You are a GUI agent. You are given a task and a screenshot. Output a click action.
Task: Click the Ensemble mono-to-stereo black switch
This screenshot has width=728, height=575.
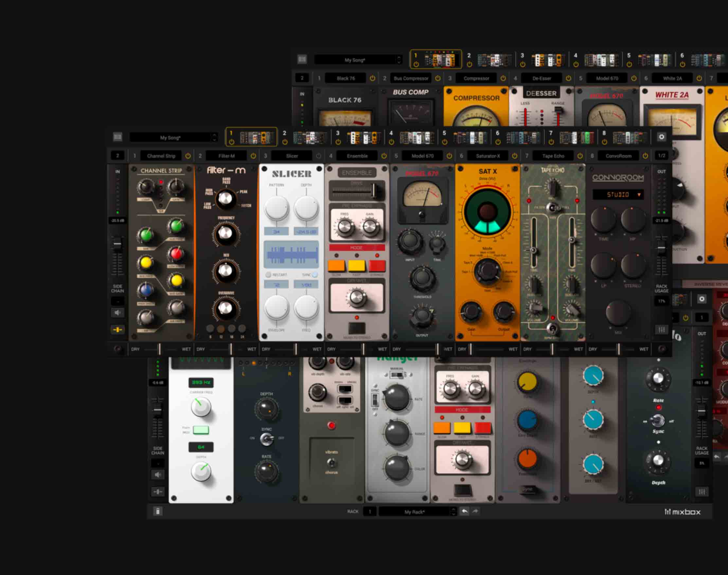[x=357, y=327]
